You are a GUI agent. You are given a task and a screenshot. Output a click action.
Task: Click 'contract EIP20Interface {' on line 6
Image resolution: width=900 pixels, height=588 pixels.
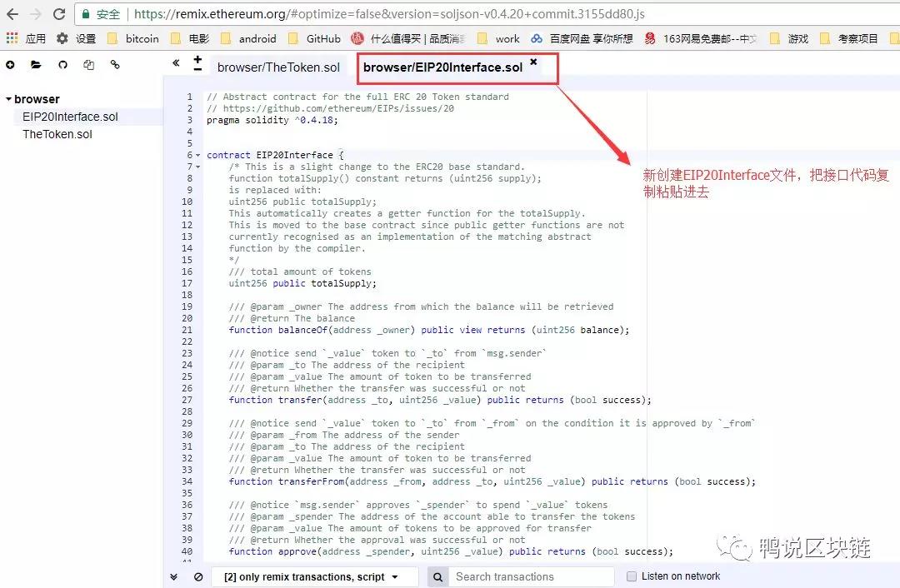(x=275, y=155)
